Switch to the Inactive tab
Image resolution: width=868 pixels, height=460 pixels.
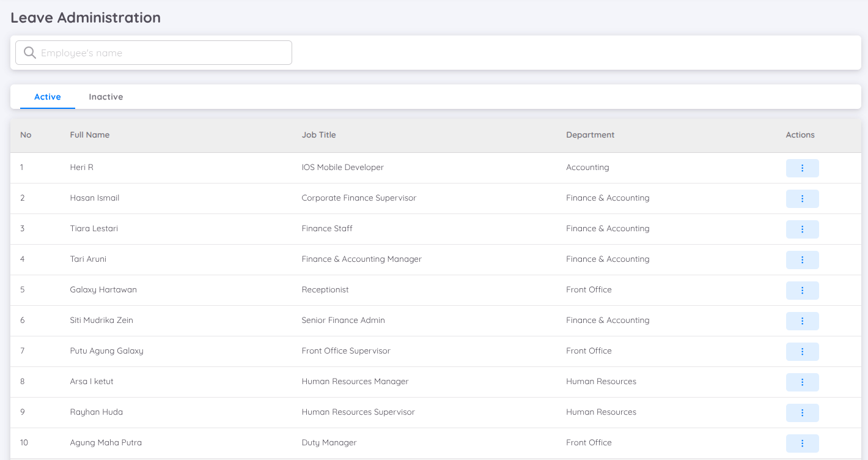106,97
